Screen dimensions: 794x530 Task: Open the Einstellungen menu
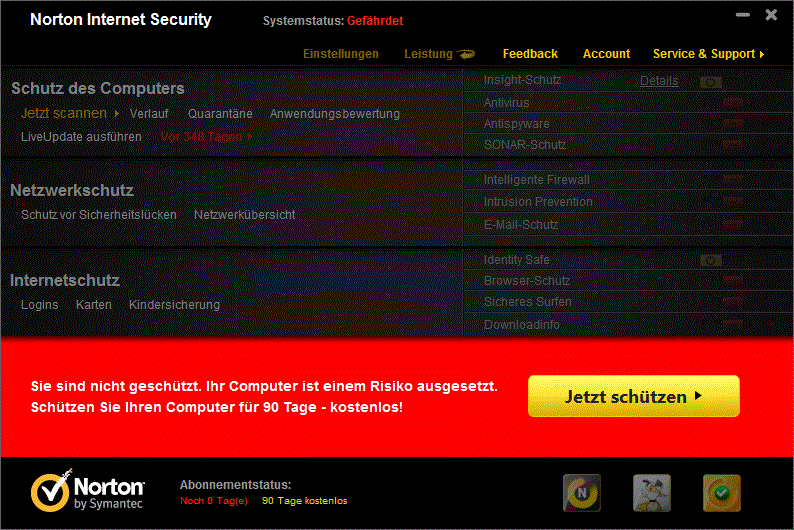[x=341, y=54]
